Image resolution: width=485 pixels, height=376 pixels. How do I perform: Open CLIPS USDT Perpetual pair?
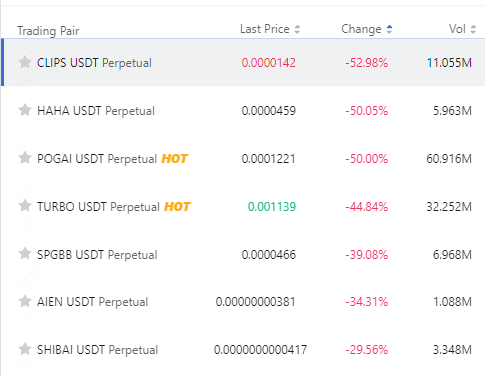(94, 63)
